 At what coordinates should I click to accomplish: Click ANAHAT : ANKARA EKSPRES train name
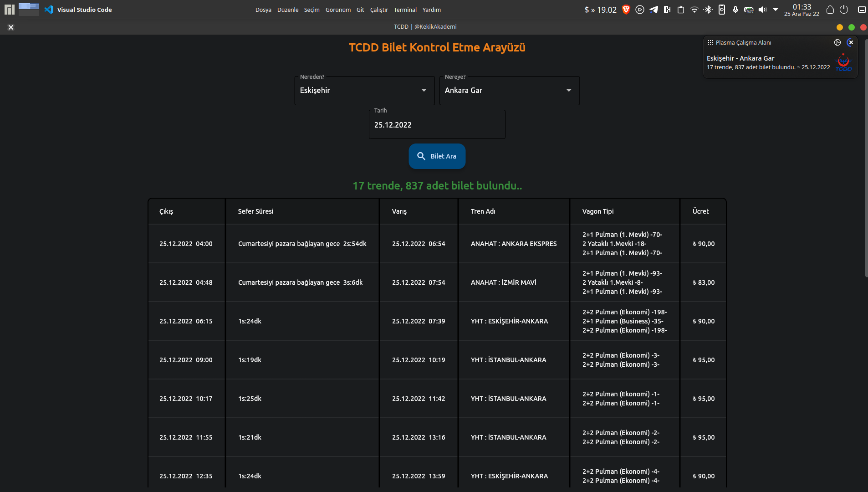tap(514, 244)
